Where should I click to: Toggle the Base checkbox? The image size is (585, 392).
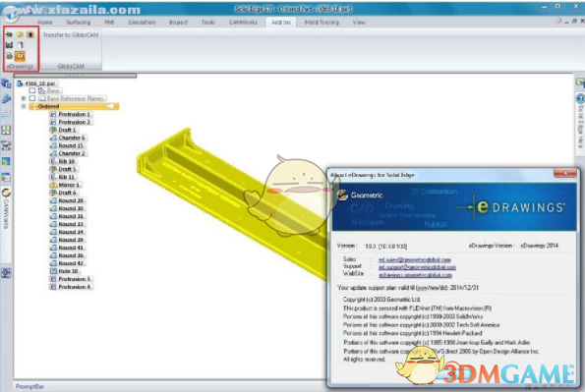(32, 90)
